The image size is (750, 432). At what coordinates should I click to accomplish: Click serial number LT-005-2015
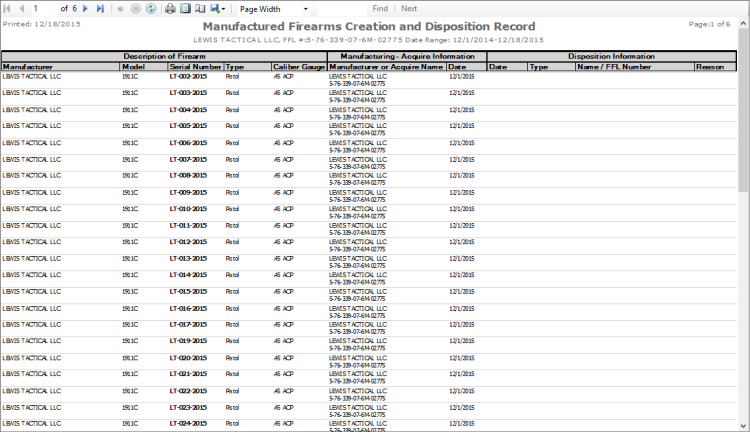coord(188,126)
